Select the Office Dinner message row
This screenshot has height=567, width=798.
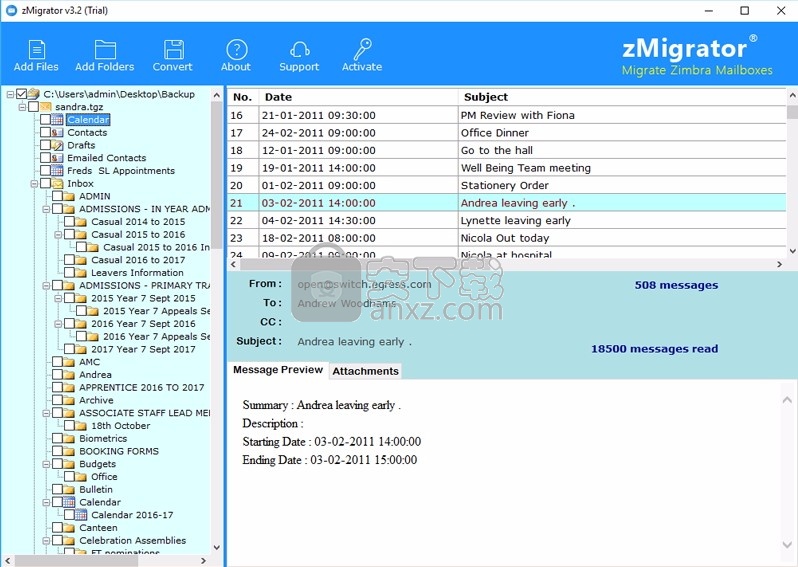click(507, 133)
